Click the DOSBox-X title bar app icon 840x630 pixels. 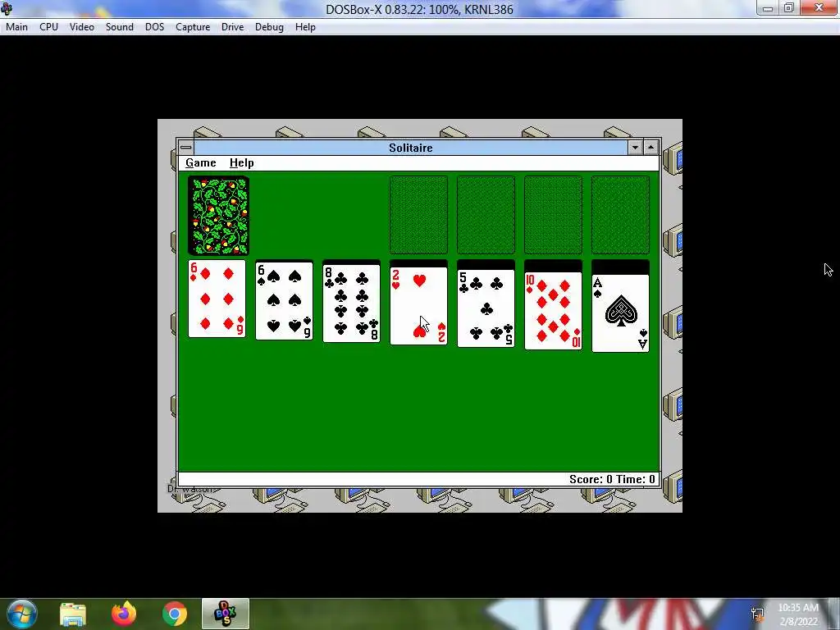coord(7,8)
